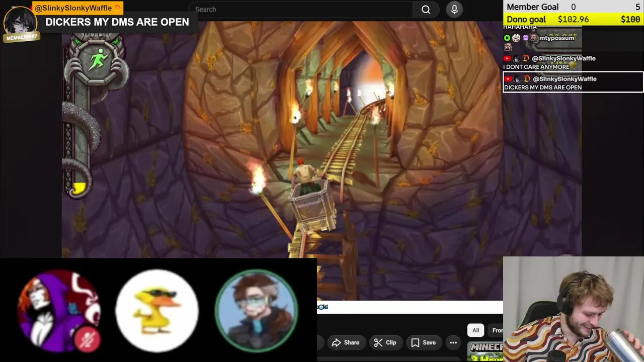Click the "DICKERS MY DMS ARE OPEN" chat text

click(x=543, y=87)
